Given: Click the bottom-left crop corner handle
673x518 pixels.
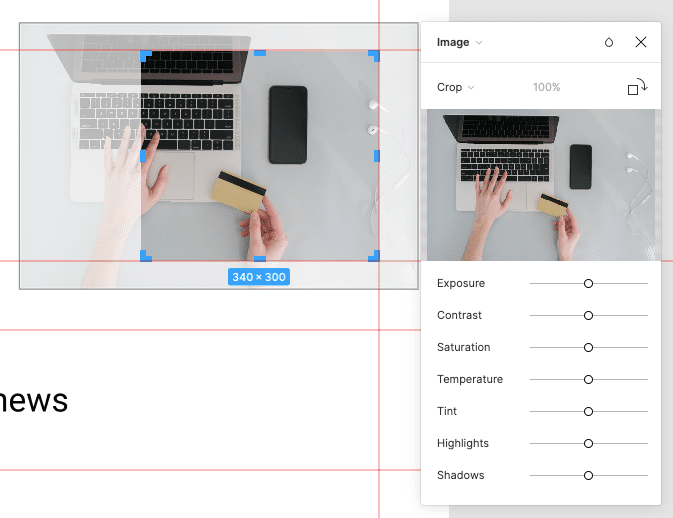Looking at the screenshot, I should pyautogui.click(x=146, y=256).
